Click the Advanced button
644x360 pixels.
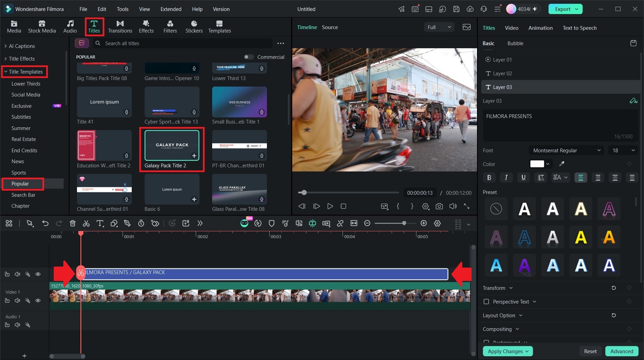[x=621, y=351]
